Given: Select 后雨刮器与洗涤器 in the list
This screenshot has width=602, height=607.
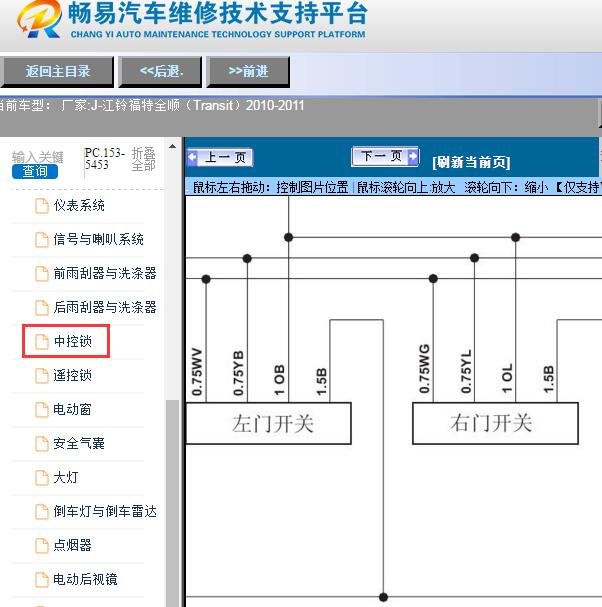Looking at the screenshot, I should 105,308.
